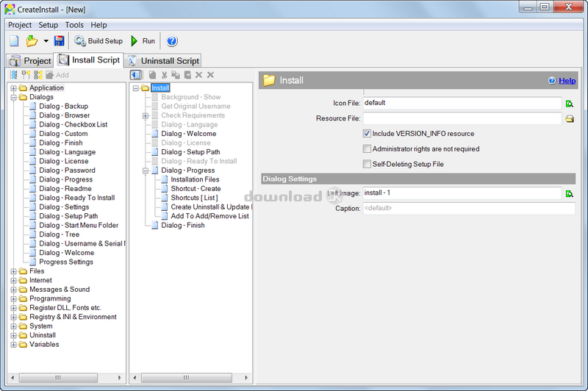
Task: Collapse the Install root script node
Action: (136, 88)
